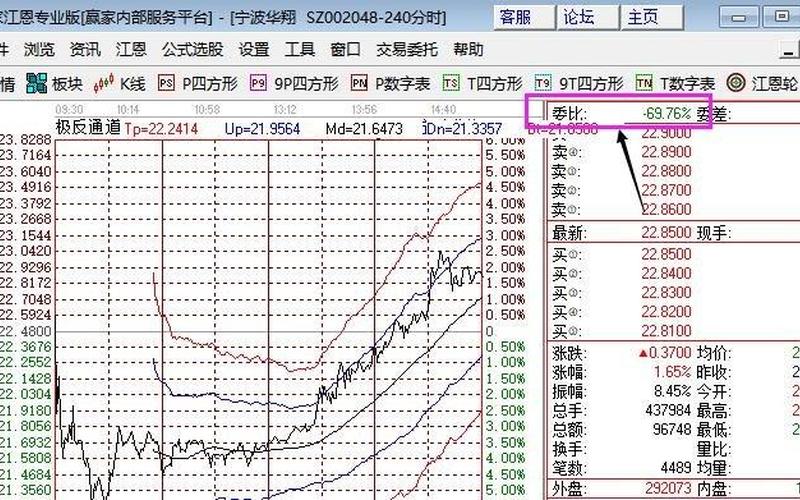Click the sell price 22.8800
Screen dimensions: 800x500
[666, 170]
